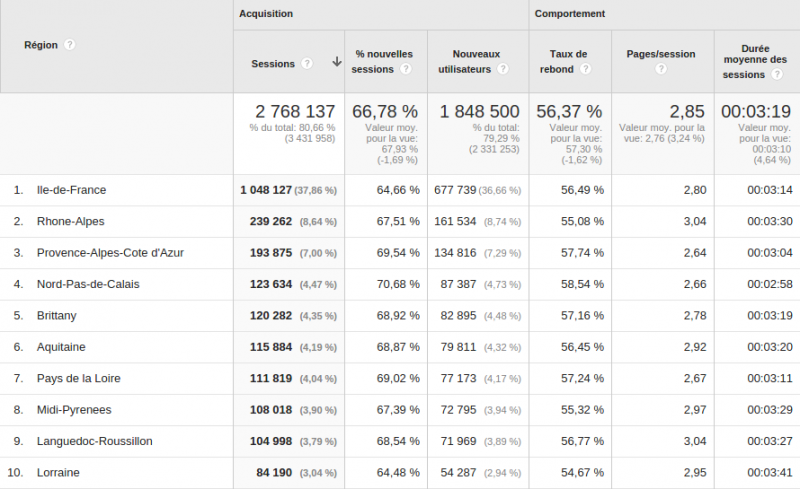Screen dimensions: 800x489
Task: Open help icon for Pages/session
Action: click(x=661, y=70)
